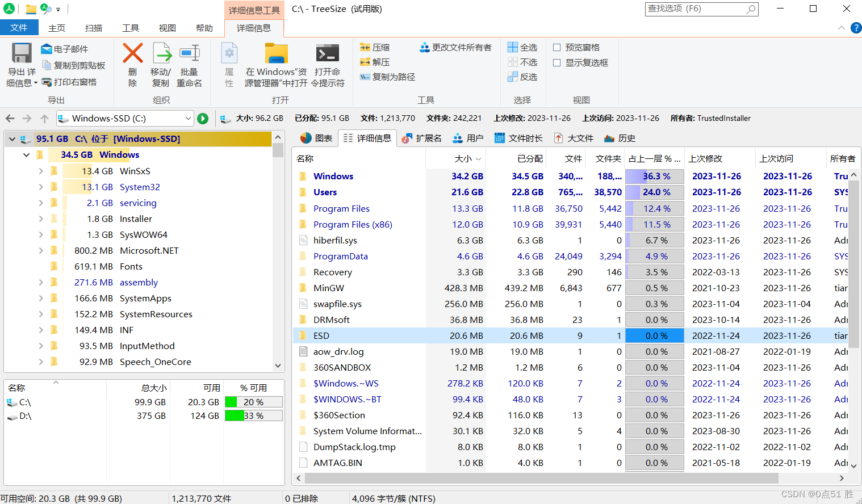The width and height of the screenshot is (862, 504).
Task: Click 不选 in the 选择 group
Action: pyautogui.click(x=522, y=62)
